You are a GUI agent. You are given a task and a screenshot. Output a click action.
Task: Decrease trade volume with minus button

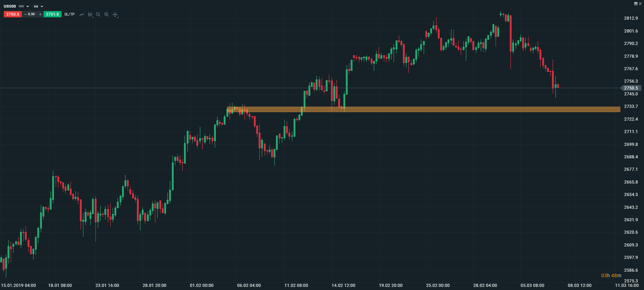[25, 14]
